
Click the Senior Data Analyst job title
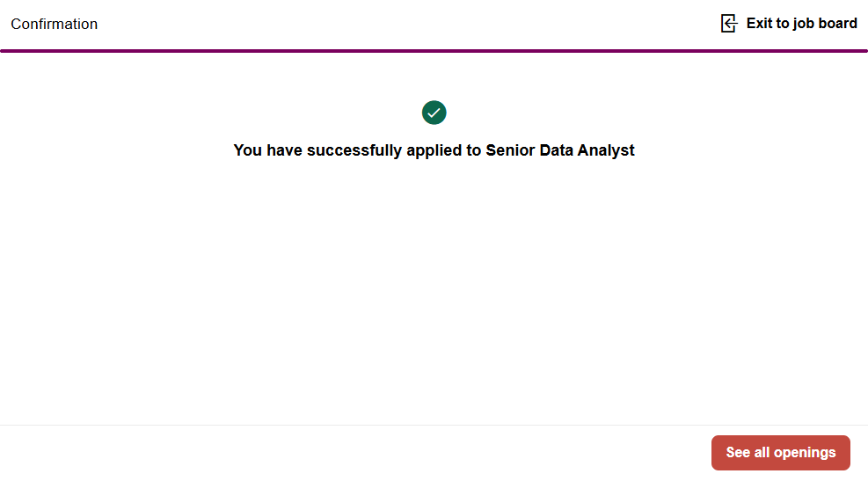pos(560,150)
